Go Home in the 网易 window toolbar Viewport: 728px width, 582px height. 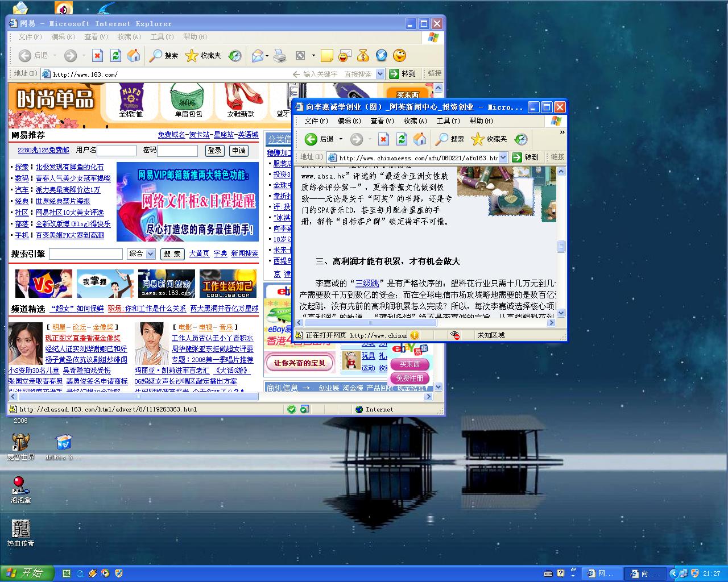(134, 55)
